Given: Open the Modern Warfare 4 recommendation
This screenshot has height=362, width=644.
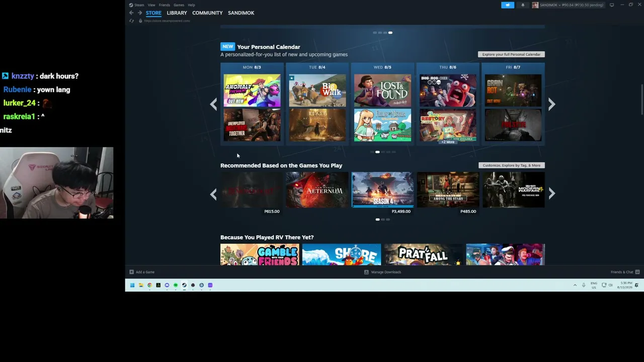Looking at the screenshot, I should (513, 190).
